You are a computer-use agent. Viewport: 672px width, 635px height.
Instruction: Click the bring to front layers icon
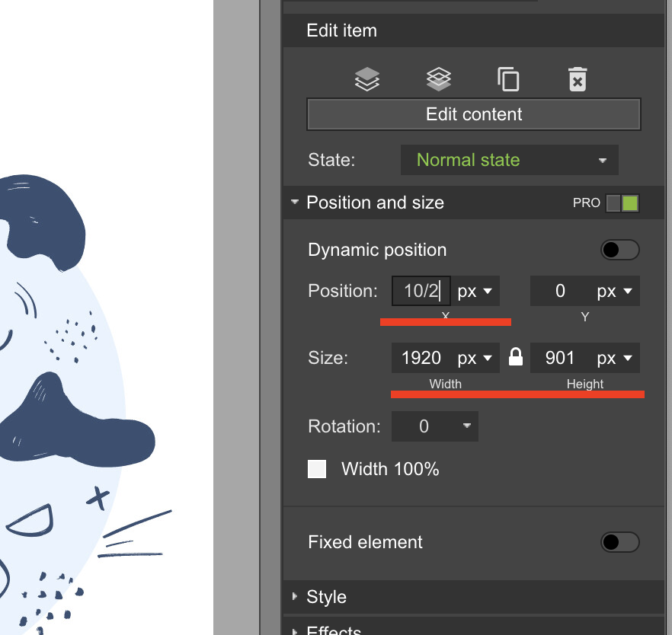pyautogui.click(x=367, y=79)
